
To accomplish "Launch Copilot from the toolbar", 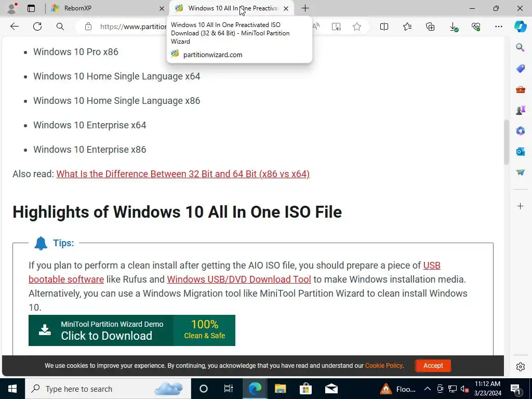I will 520,26.
